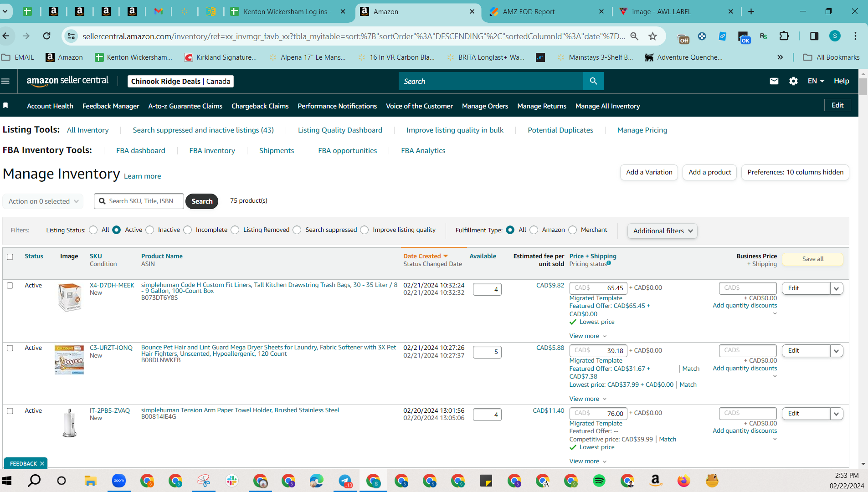Click the Search SKU, Title, ISBN field

point(139,201)
